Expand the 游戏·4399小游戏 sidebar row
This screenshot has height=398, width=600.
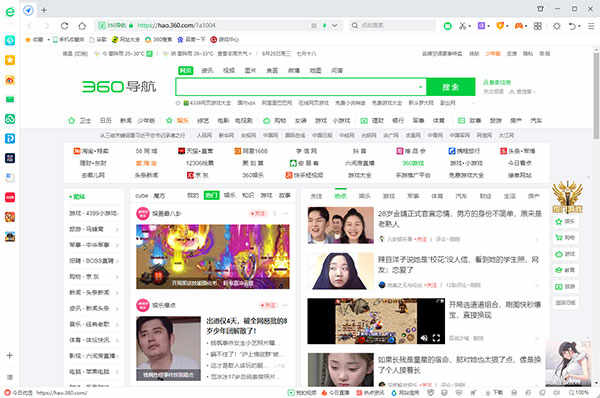93,213
